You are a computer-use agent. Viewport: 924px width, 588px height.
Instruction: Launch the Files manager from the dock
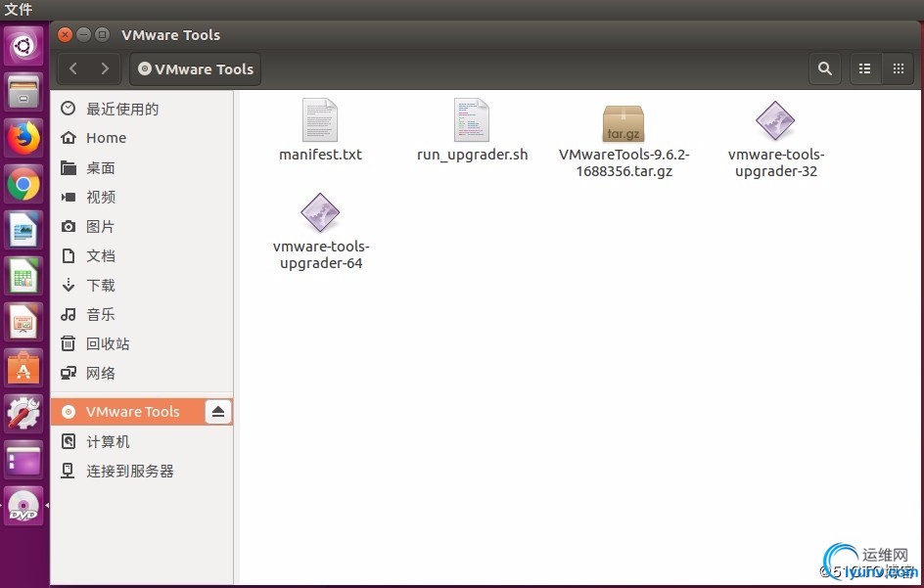point(23,92)
